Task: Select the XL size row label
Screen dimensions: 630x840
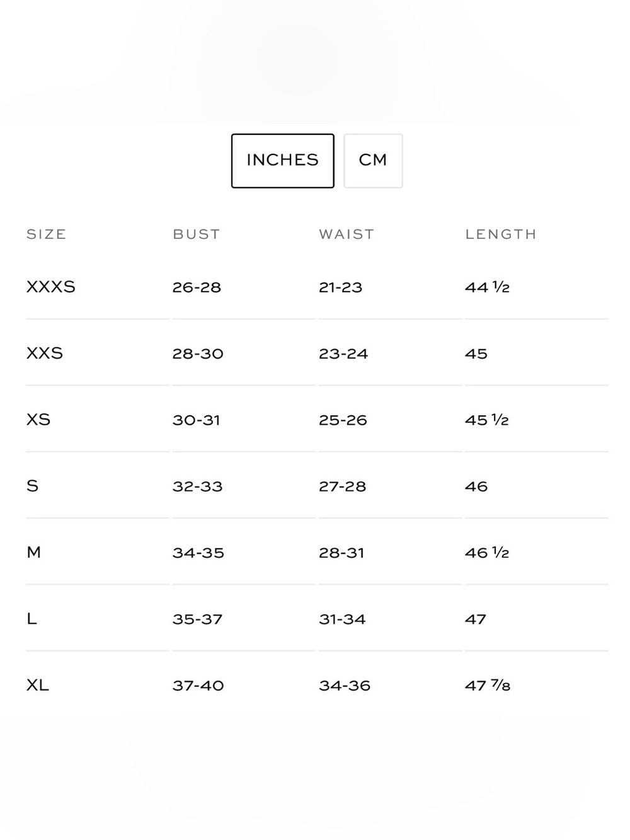Action: pyautogui.click(x=38, y=685)
